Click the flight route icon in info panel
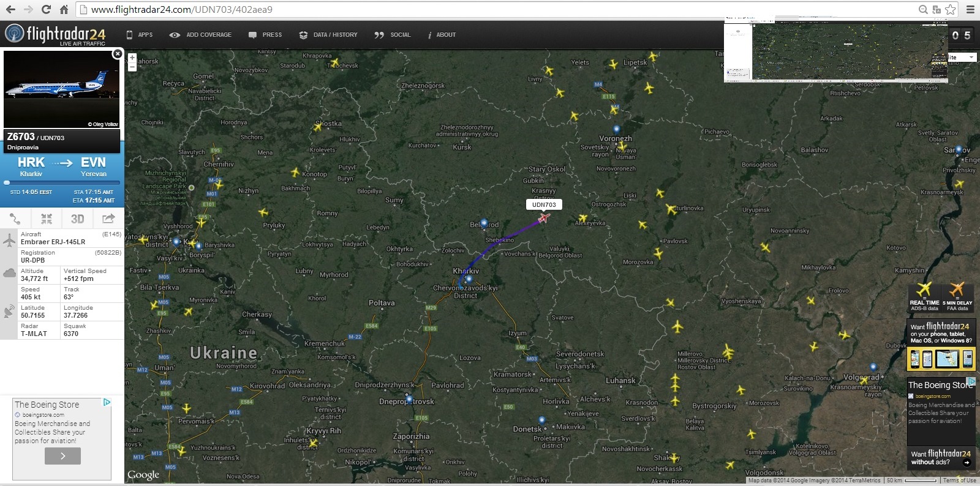980x486 pixels. click(x=15, y=219)
